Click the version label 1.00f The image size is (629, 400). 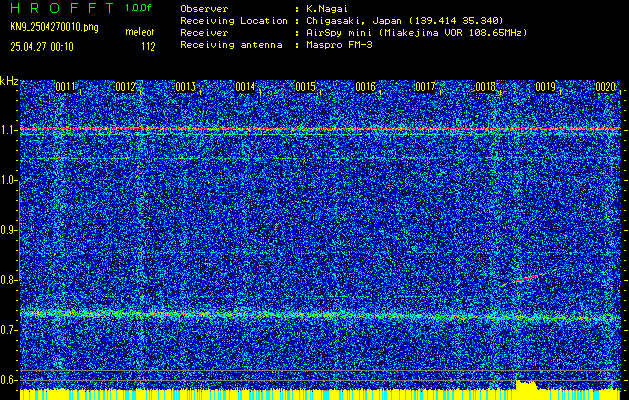click(138, 8)
